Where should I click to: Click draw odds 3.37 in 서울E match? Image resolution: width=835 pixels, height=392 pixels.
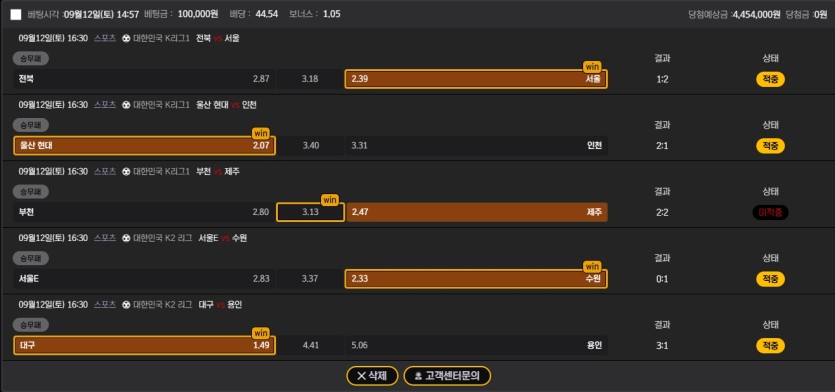tap(310, 279)
